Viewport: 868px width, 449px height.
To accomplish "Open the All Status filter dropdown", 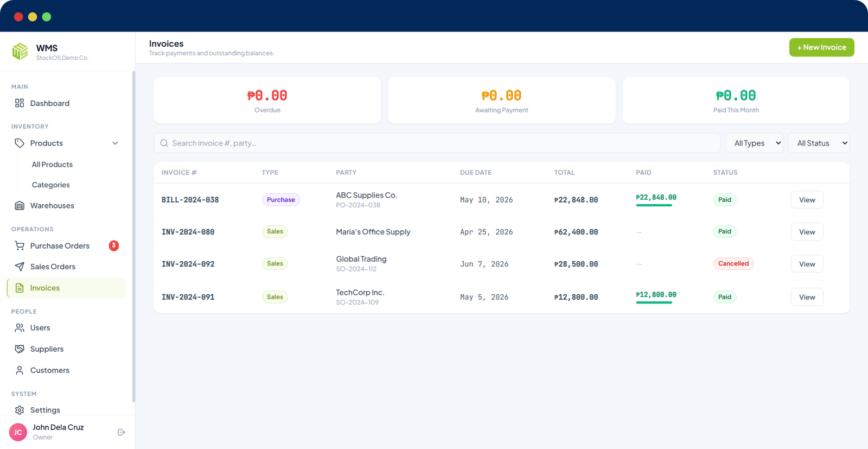I will coord(819,143).
